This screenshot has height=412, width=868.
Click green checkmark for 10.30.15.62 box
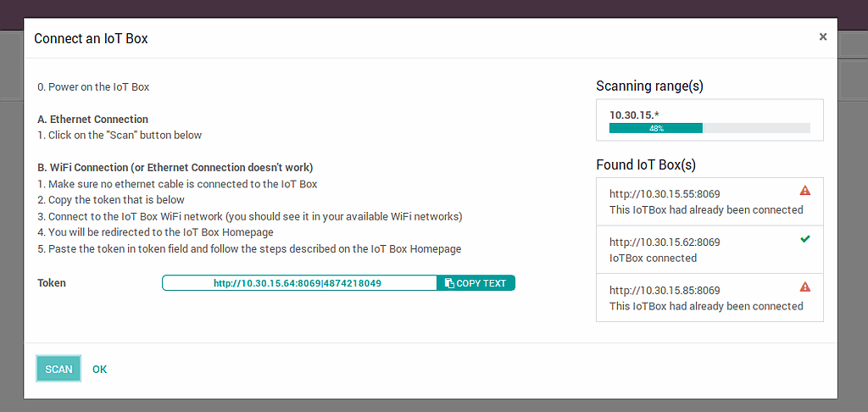pyautogui.click(x=804, y=239)
